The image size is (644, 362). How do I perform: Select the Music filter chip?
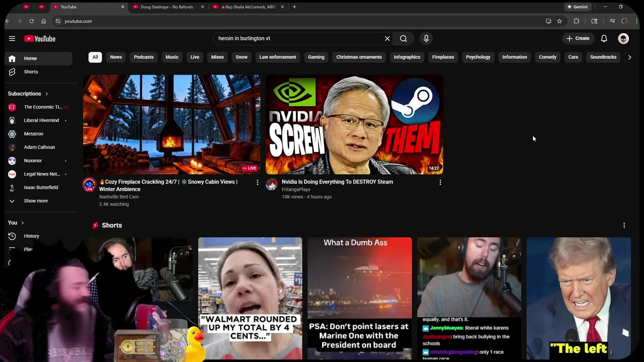click(172, 57)
